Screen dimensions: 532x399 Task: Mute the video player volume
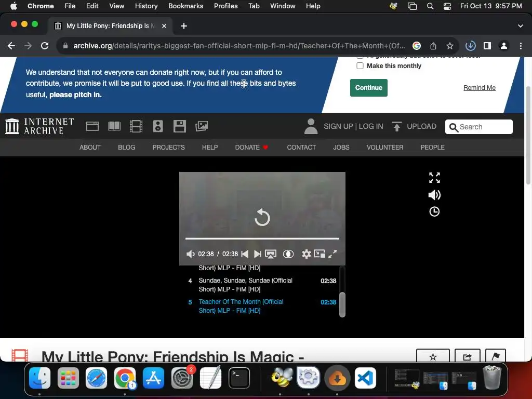(190, 254)
